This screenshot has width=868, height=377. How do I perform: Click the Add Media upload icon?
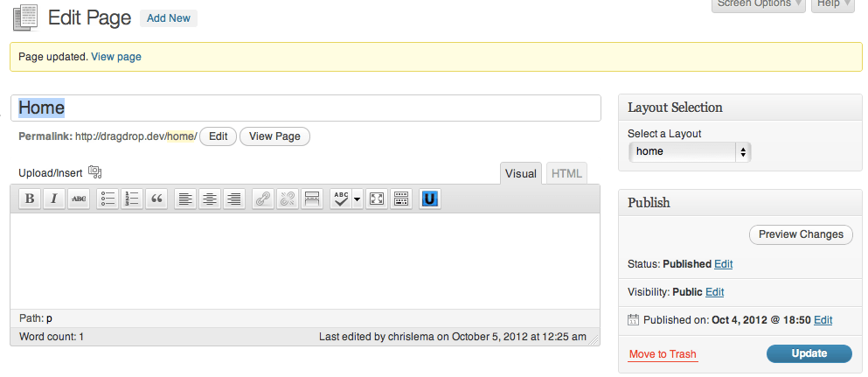pos(95,172)
